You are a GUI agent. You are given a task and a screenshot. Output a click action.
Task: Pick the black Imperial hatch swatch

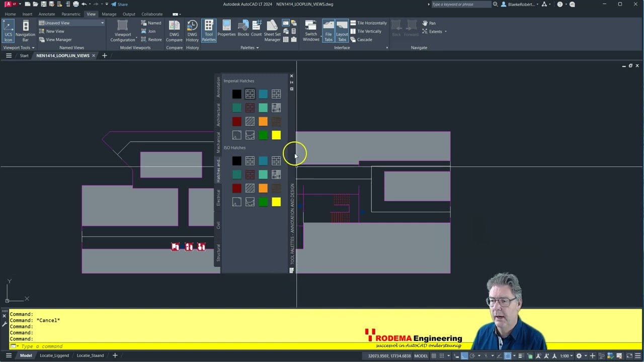(236, 94)
